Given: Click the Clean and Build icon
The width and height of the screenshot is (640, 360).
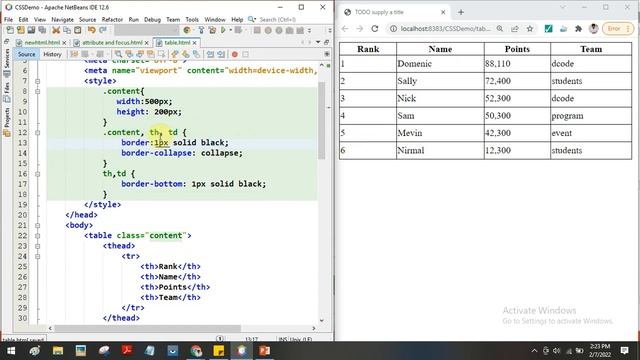Looking at the screenshot, I should (212, 30).
